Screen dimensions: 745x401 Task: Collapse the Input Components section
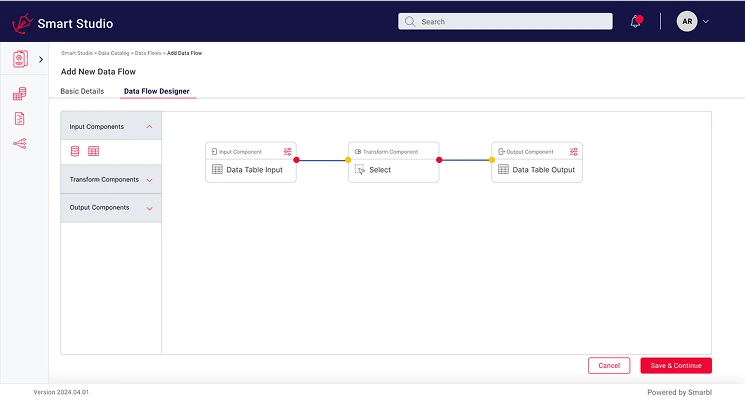point(149,127)
